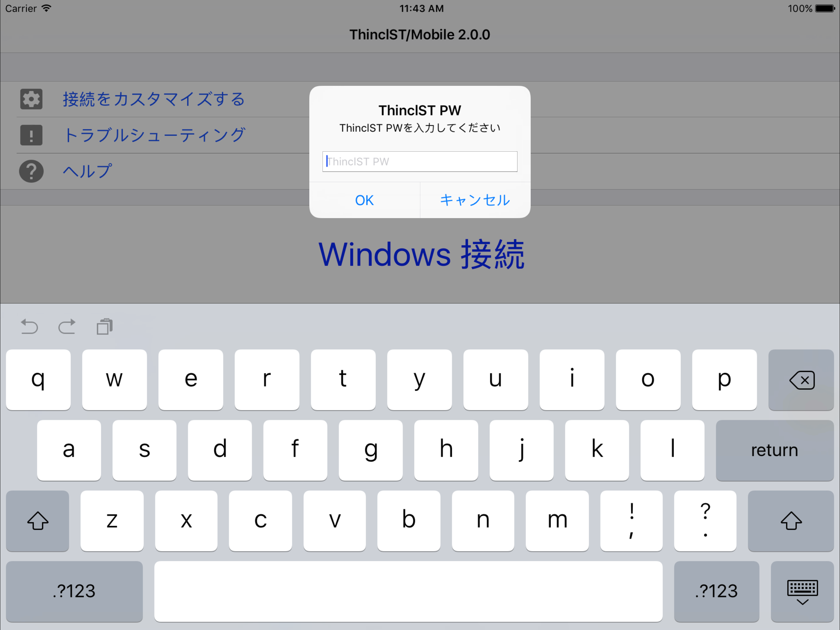Tap the g key
This screenshot has width=840, height=630.
[370, 450]
